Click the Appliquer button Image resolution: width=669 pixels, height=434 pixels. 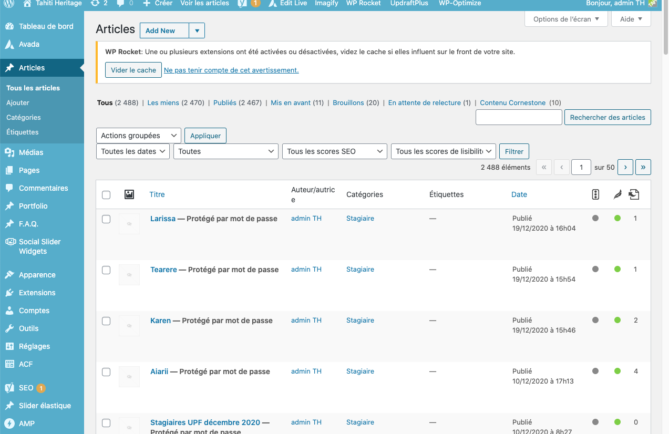pyautogui.click(x=205, y=136)
